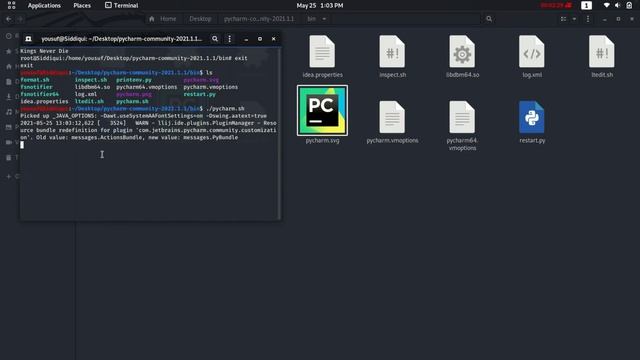Viewport: 640px width, 360px height.
Task: Select the libdbm64.so library file icon
Action: [462, 51]
